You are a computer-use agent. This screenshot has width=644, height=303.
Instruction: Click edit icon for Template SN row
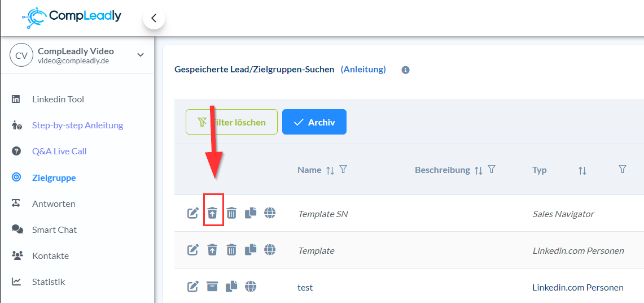tap(193, 213)
